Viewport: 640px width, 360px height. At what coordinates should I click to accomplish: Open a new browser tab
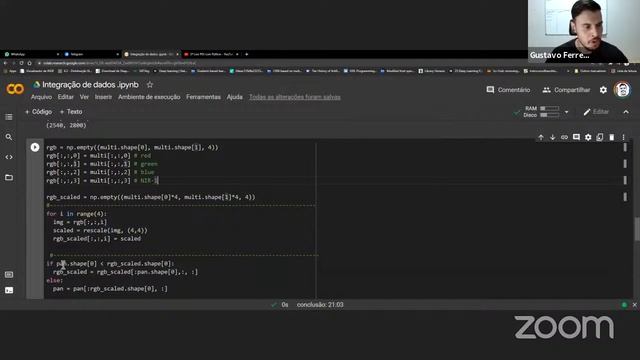(247, 54)
